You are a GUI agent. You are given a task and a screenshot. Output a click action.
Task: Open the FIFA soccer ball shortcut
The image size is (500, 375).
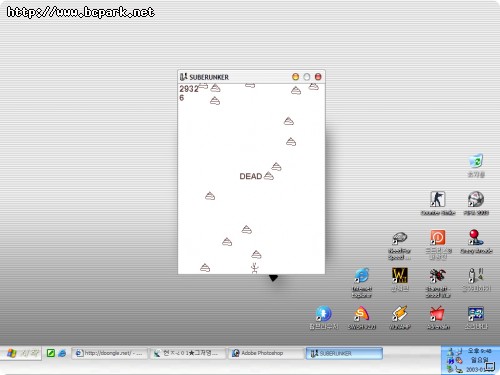tap(476, 203)
